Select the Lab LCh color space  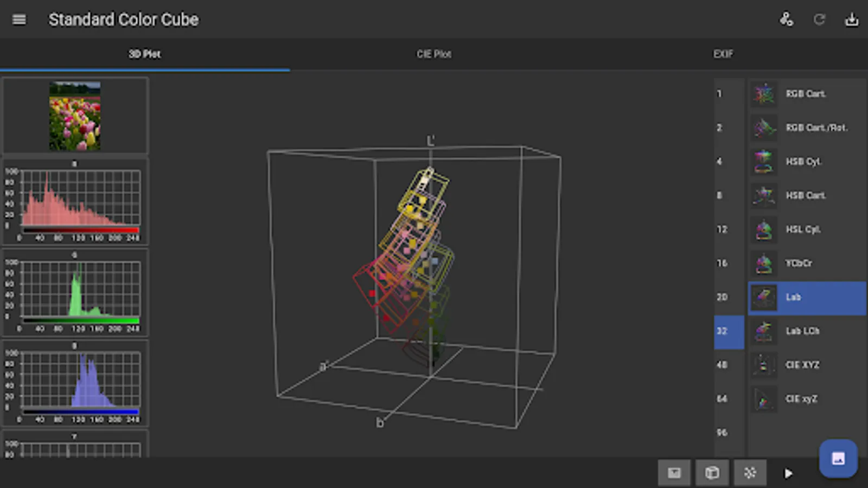807,331
